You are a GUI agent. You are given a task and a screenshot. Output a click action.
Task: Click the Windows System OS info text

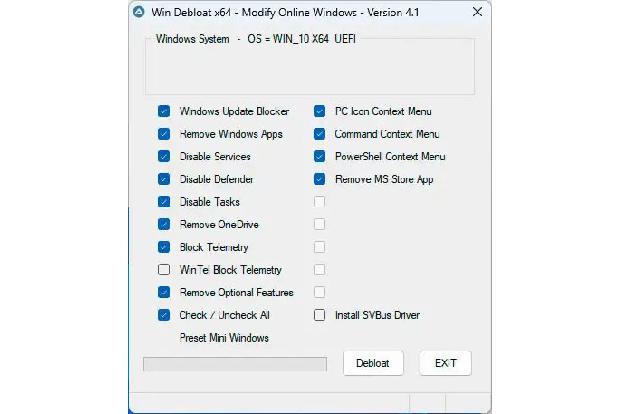click(x=255, y=39)
